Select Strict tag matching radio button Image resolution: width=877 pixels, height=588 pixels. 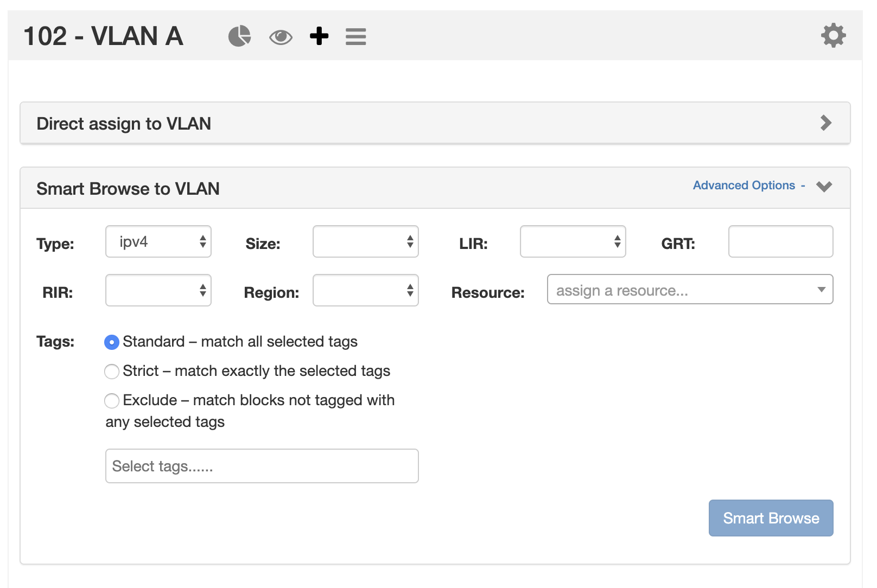[112, 372]
